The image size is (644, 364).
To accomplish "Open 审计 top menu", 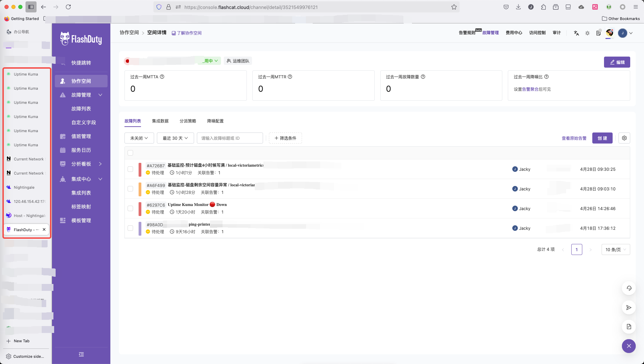I will coord(557,33).
